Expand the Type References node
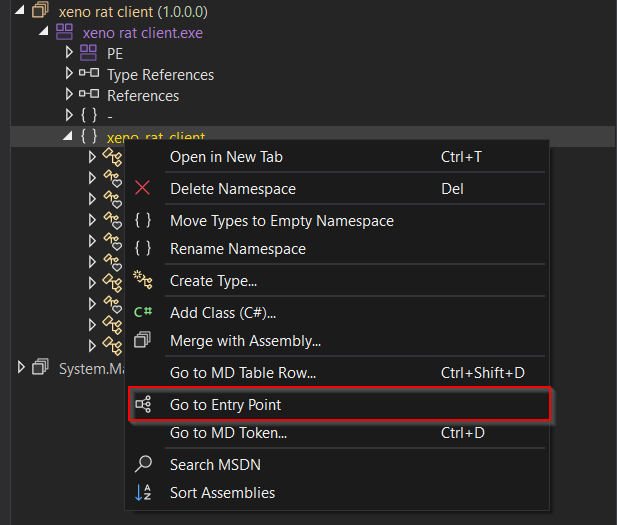Image resolution: width=617 pixels, height=525 pixels. click(69, 74)
